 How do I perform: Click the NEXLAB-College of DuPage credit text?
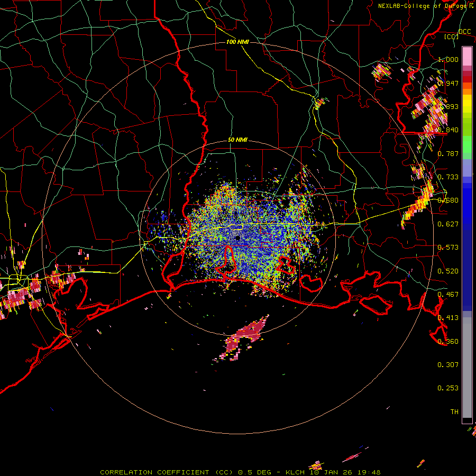pyautogui.click(x=423, y=6)
